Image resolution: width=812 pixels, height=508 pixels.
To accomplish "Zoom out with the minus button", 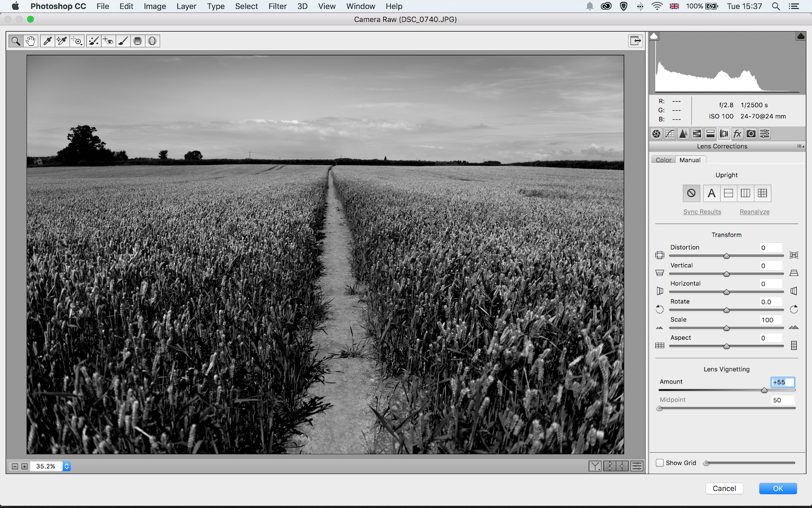I will [x=15, y=466].
